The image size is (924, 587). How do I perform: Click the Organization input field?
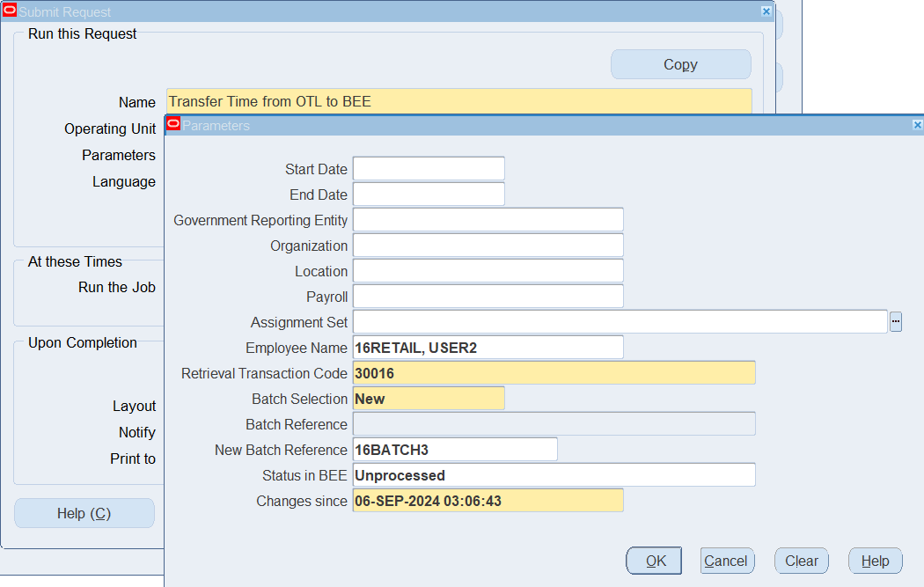[x=488, y=246]
